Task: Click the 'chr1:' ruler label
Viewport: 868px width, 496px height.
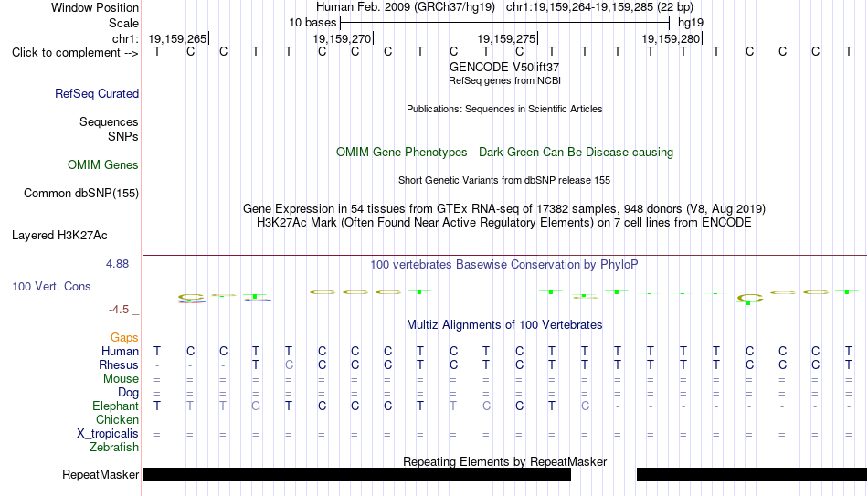Action: pos(125,38)
